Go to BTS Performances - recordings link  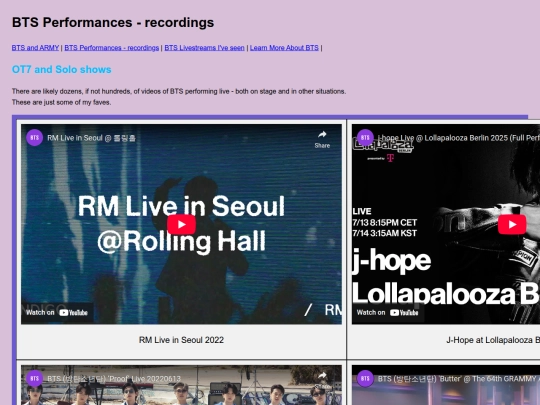(x=112, y=48)
